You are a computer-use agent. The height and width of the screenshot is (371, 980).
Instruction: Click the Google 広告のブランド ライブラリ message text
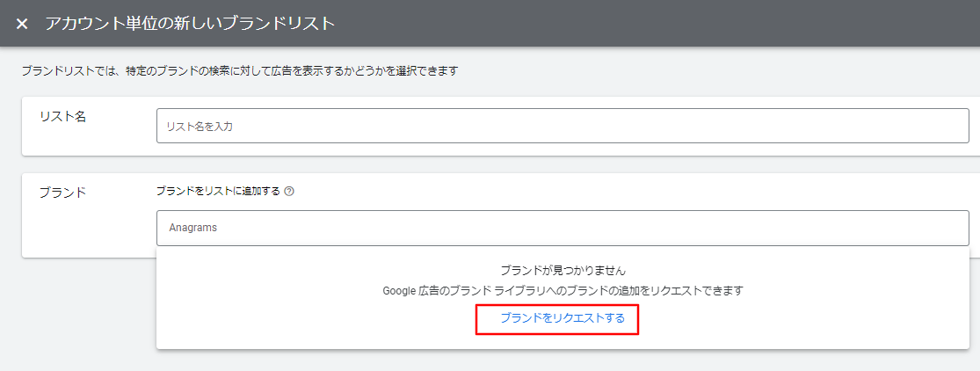point(563,290)
